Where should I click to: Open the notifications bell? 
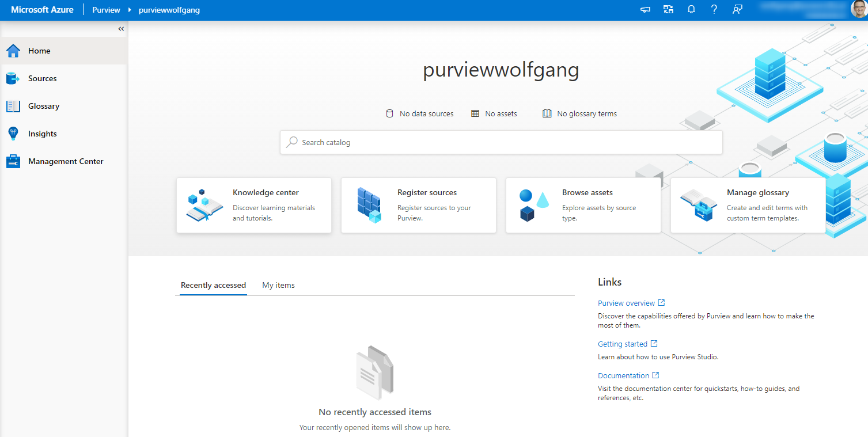point(691,9)
